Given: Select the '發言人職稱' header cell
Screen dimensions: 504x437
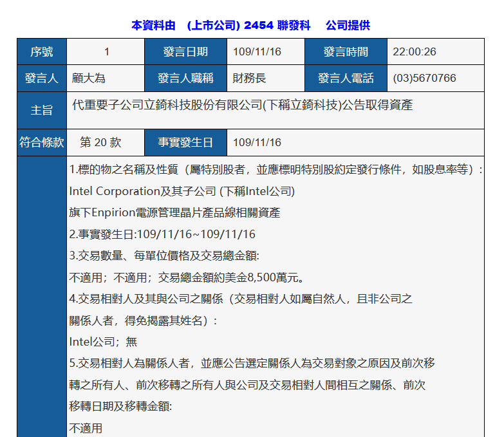Looking at the screenshot, I should coord(185,78).
